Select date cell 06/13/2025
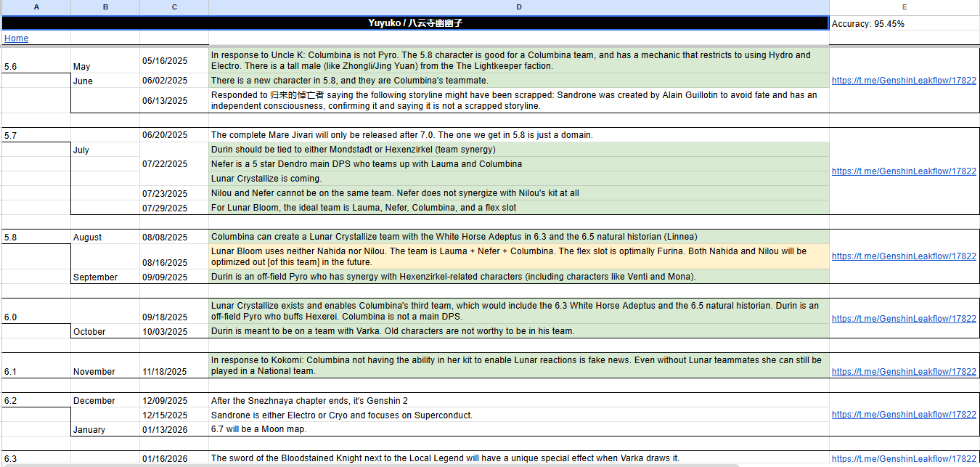This screenshot has height=467, width=980. (x=174, y=100)
